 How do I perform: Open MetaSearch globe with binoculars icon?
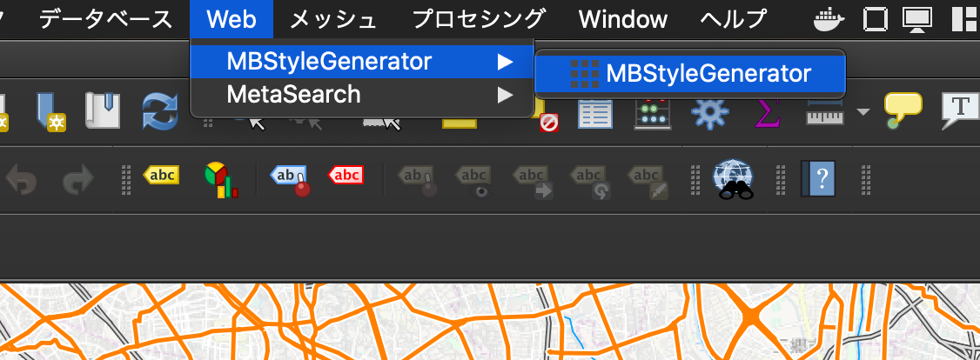(734, 180)
